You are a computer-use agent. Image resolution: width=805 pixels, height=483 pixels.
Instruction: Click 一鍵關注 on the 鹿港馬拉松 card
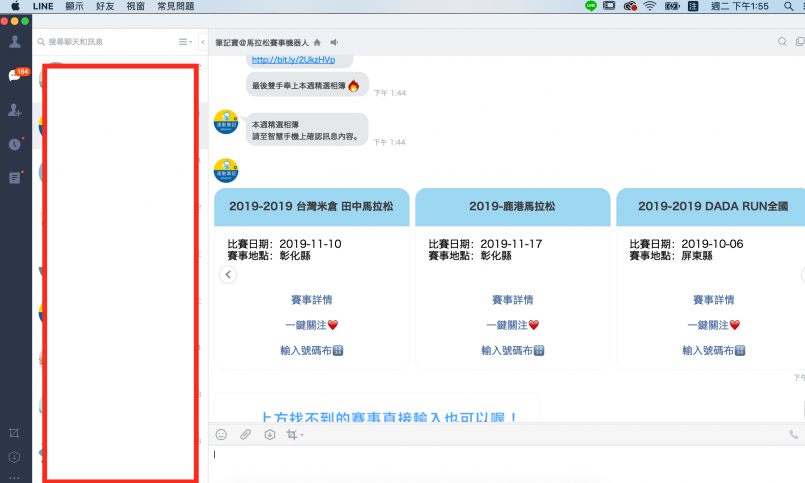click(512, 325)
